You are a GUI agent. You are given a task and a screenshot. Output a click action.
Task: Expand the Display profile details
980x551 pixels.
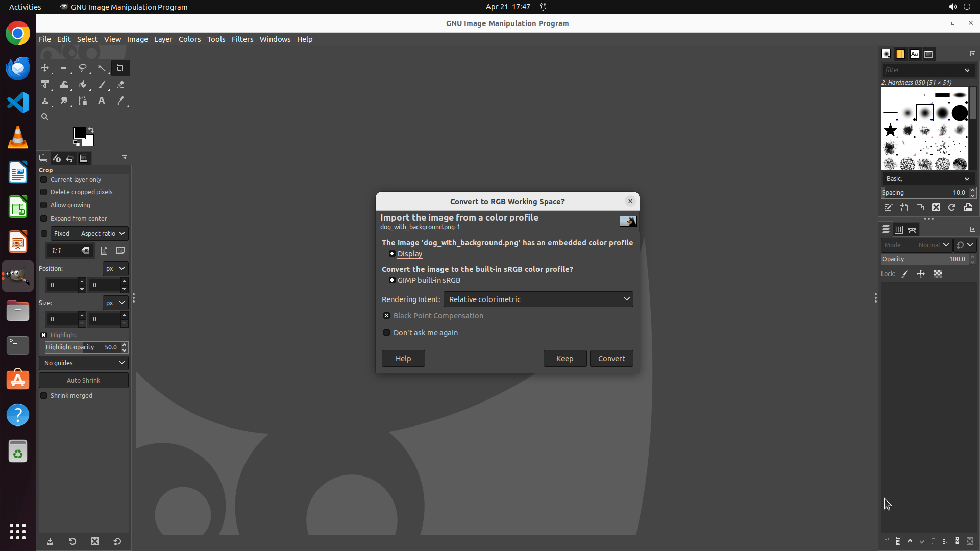[392, 254]
